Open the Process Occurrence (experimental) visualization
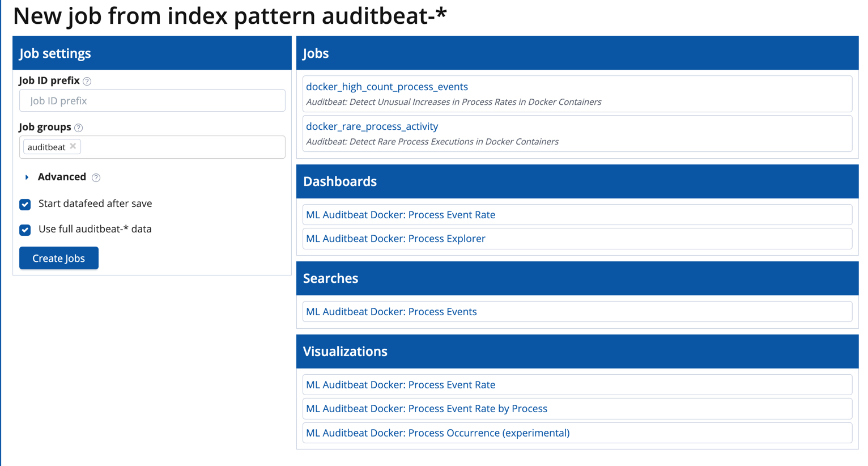Viewport: 868px width, 466px height. [437, 433]
